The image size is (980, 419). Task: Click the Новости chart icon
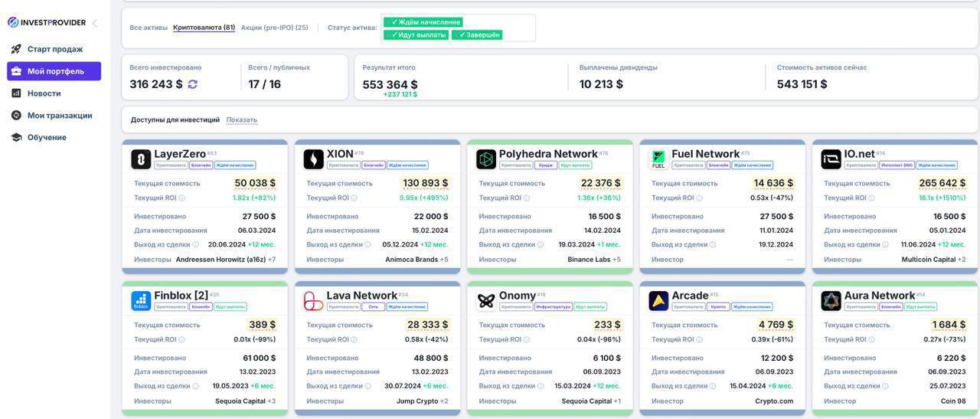tap(16, 93)
